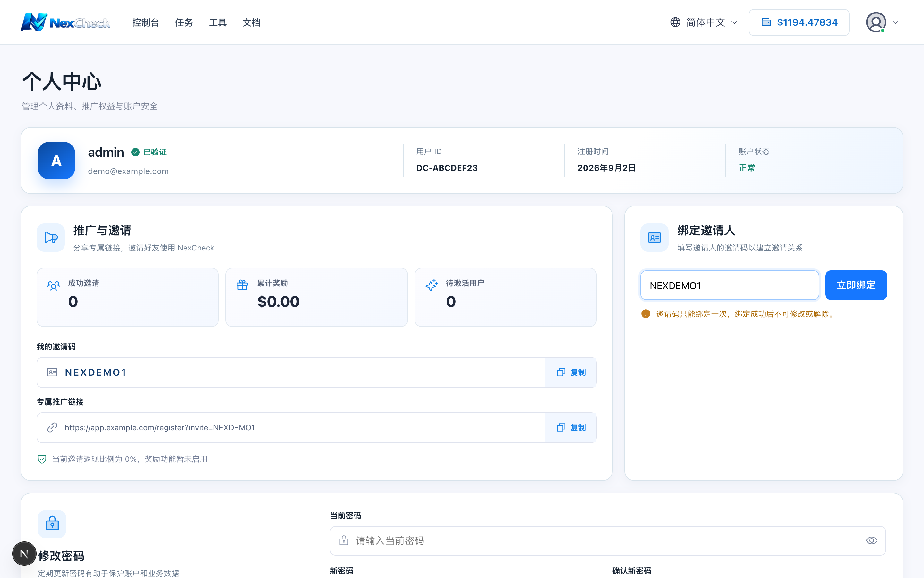The image size is (924, 578).
Task: Click the NEXDEMO1 invite code text
Action: click(x=96, y=372)
